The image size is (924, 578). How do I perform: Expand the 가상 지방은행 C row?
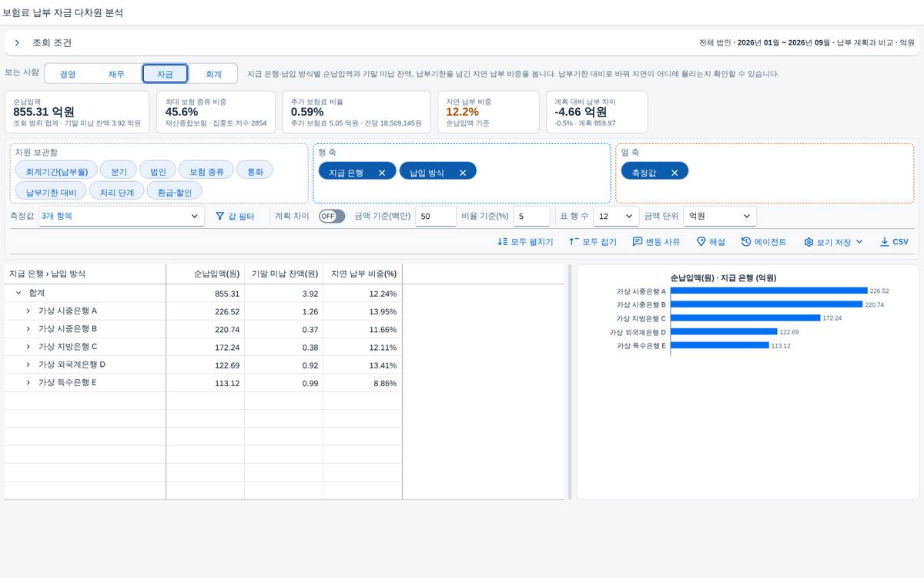(x=28, y=347)
